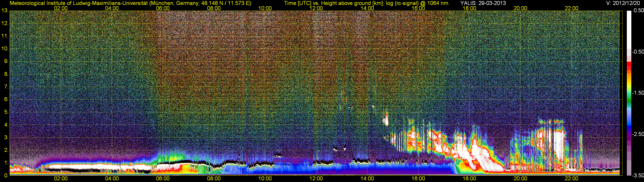This screenshot has width=644, height=182.
Task: Click the 22:00 label on the top time axis
Action: pyautogui.click(x=571, y=8)
